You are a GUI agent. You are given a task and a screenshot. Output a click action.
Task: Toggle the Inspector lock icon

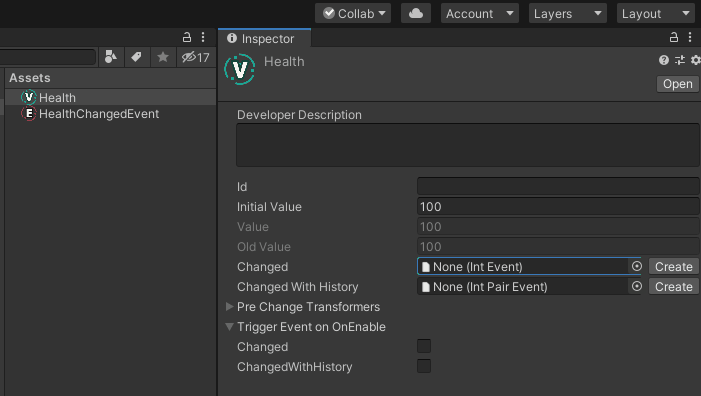coord(674,38)
